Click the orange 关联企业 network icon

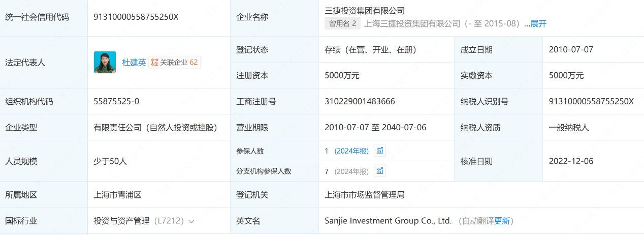pyautogui.click(x=154, y=63)
